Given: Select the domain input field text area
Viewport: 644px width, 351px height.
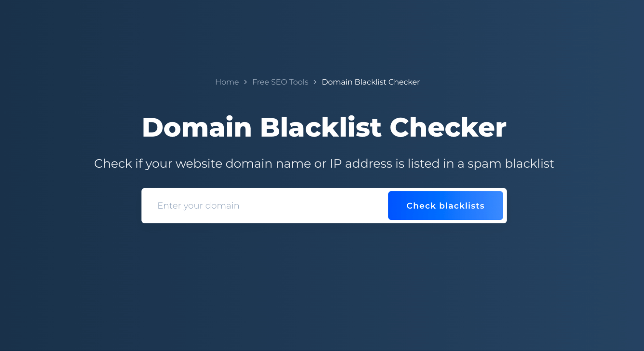Looking at the screenshot, I should coord(265,205).
